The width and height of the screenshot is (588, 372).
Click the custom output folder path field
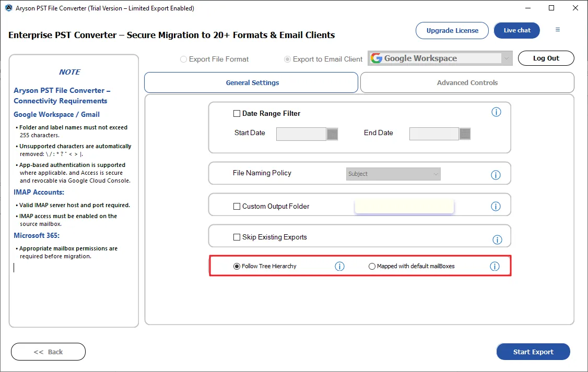tap(404, 207)
